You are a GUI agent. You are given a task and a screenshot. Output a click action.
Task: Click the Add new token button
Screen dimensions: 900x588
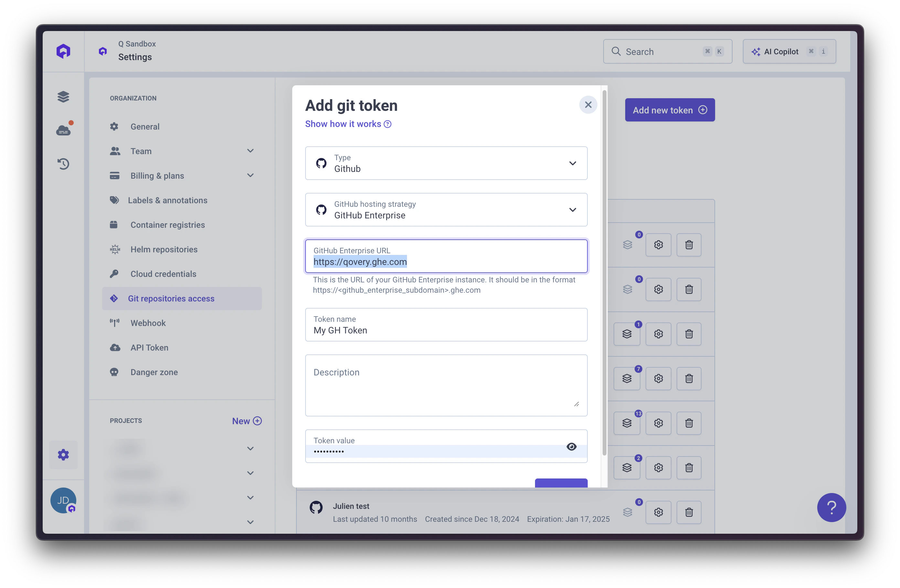669,110
